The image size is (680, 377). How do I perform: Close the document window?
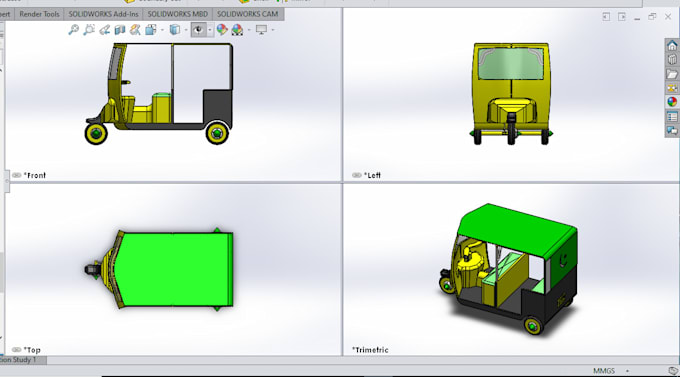coord(668,16)
